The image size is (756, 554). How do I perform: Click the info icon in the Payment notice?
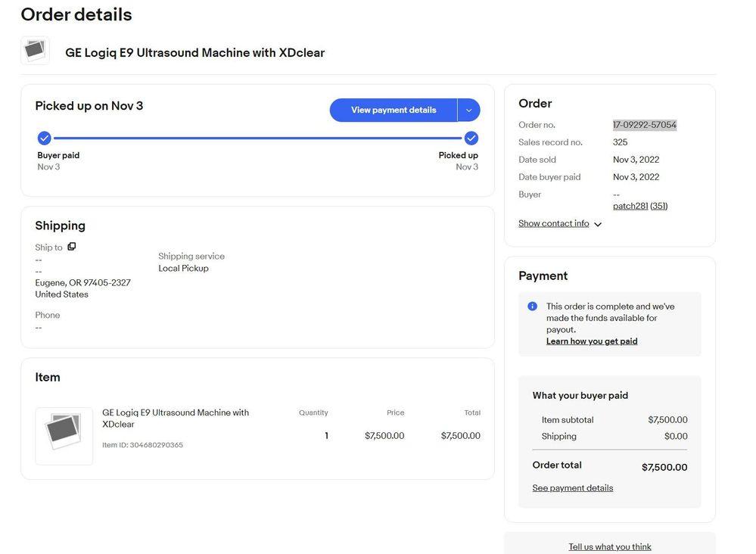click(532, 307)
